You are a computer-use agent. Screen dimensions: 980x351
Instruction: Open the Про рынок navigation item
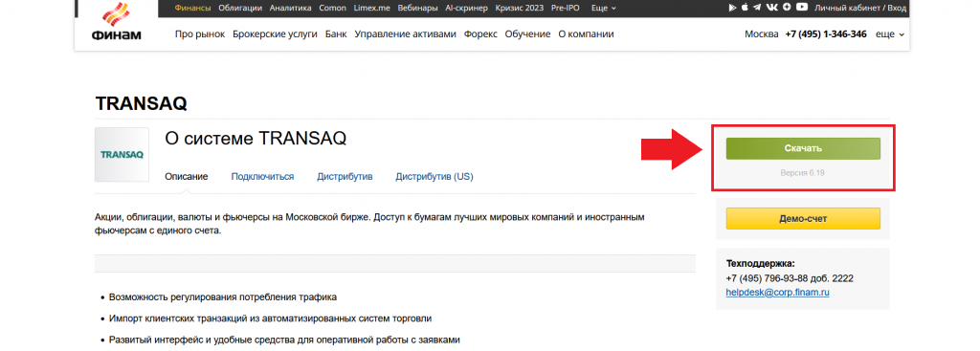click(x=200, y=34)
